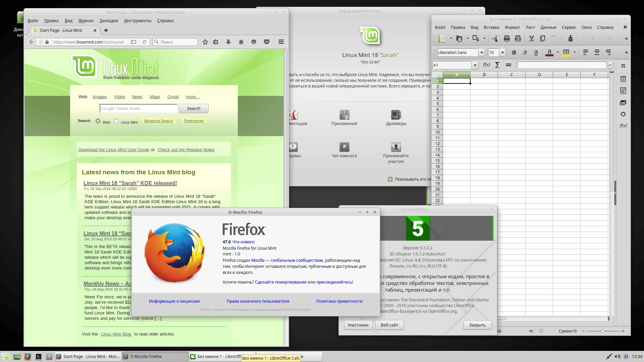Click the Pocket icon in Firefox toolbar

point(267,42)
